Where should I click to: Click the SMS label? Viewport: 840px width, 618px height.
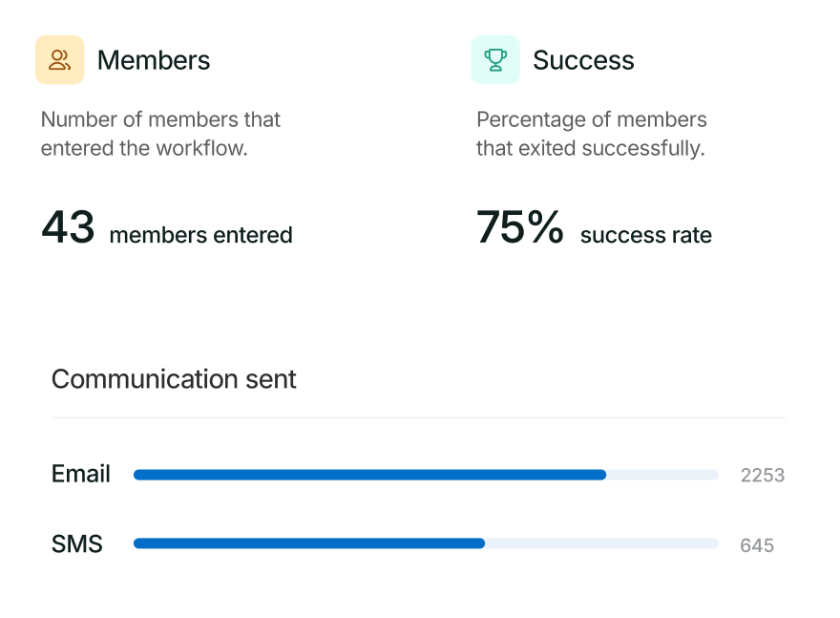tap(77, 544)
